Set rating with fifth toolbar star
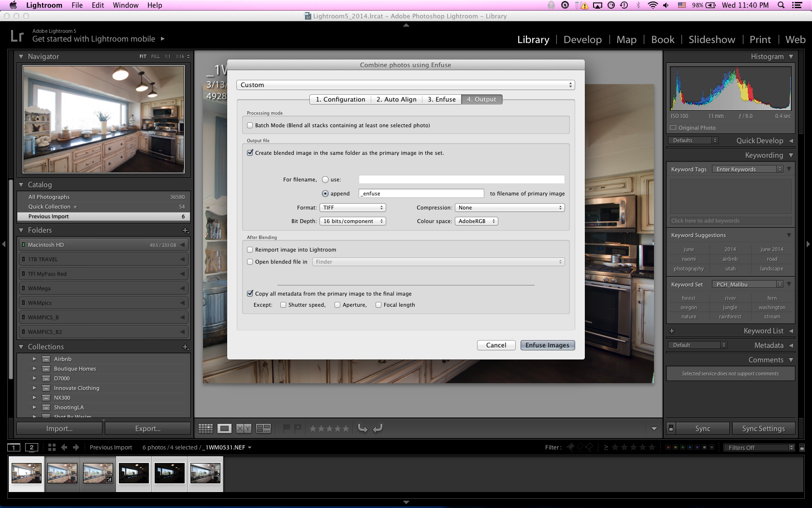 [345, 428]
